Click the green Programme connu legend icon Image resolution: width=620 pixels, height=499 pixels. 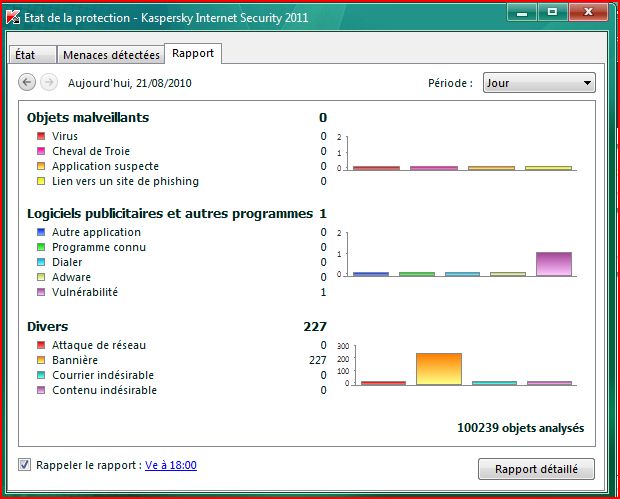click(x=41, y=247)
